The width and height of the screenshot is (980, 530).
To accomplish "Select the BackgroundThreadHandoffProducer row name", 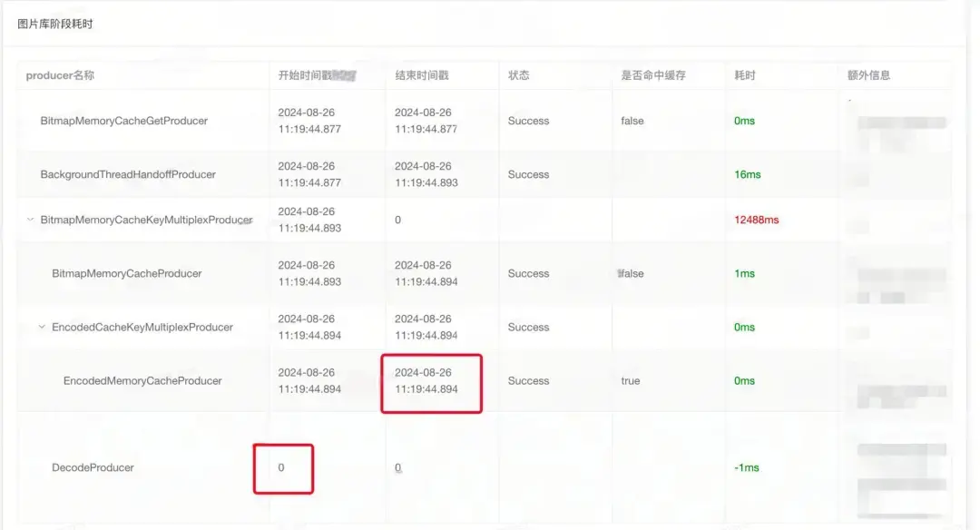I will 128,174.
